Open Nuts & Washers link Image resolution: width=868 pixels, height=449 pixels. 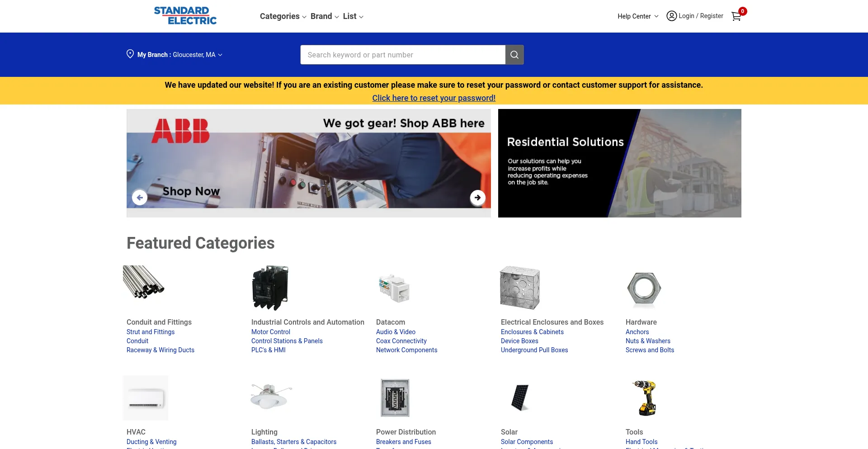(648, 341)
